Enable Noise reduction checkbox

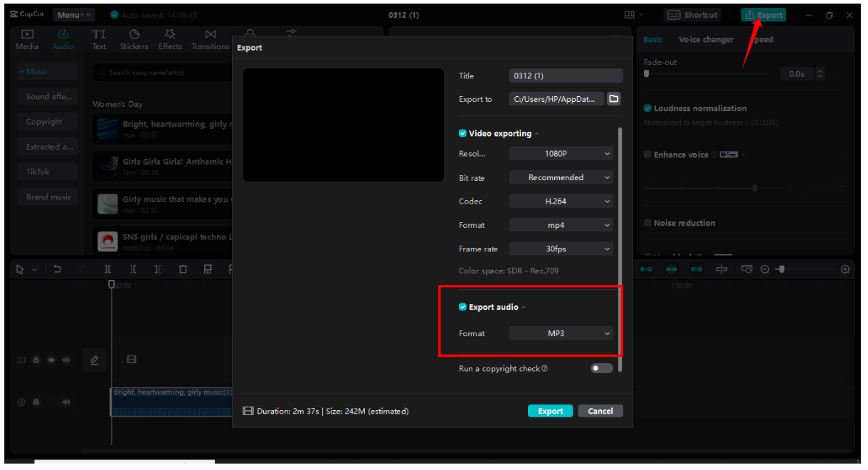[x=647, y=223]
